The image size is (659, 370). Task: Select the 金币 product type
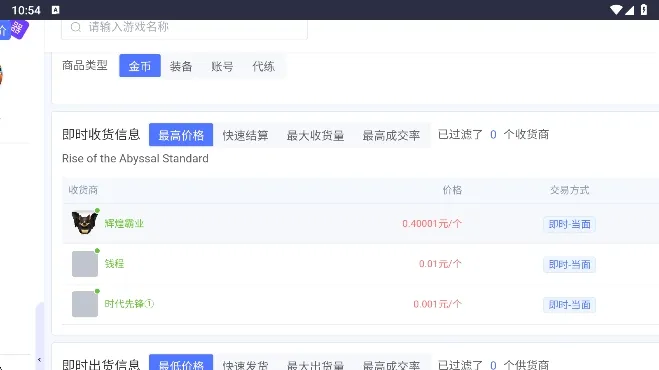[140, 66]
